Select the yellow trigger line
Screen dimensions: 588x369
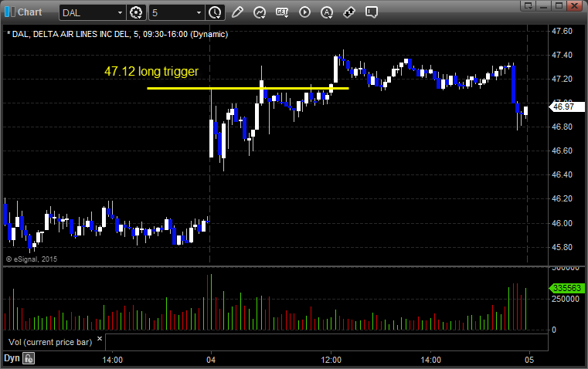(248, 89)
